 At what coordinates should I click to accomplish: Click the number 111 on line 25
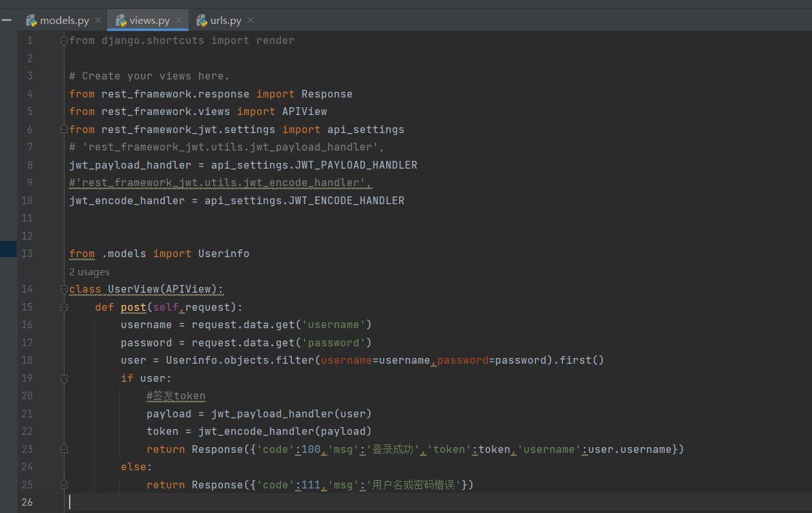pyautogui.click(x=311, y=485)
